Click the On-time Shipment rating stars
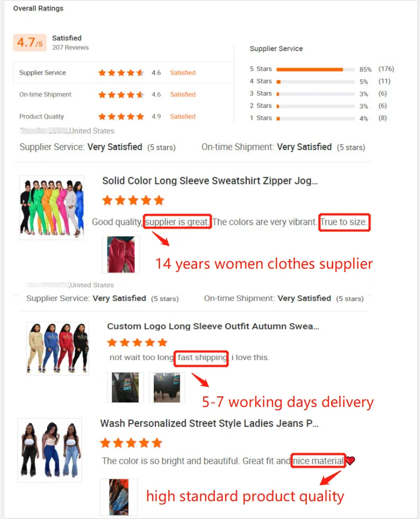 tap(121, 95)
